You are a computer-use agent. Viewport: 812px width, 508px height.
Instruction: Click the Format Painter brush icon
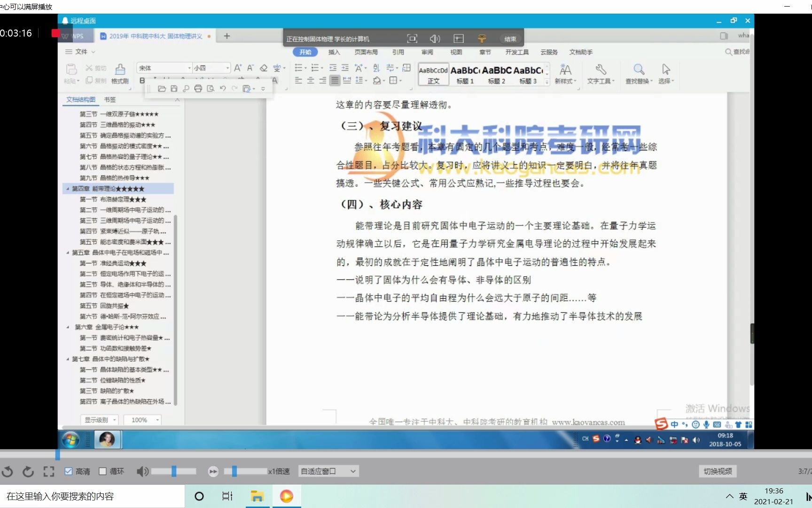(120, 69)
